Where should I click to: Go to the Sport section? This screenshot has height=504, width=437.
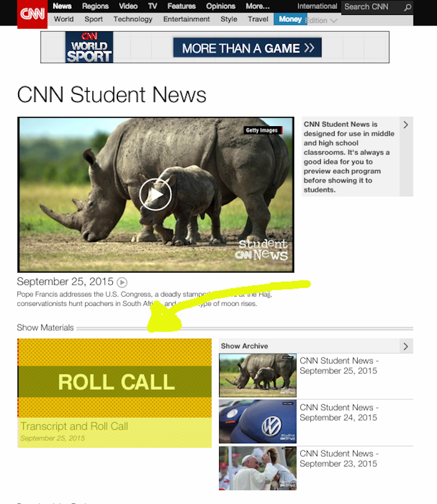(94, 19)
